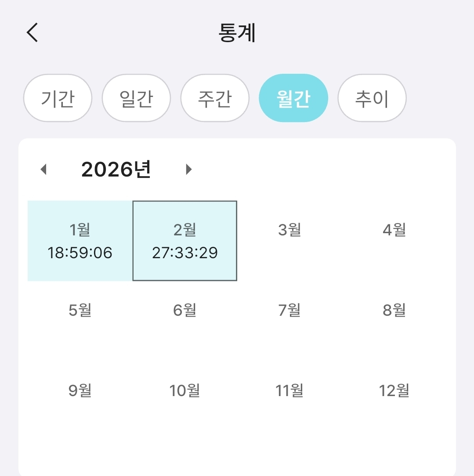Image resolution: width=474 pixels, height=476 pixels.
Task: Go to previous year arrow
Action: 43,169
